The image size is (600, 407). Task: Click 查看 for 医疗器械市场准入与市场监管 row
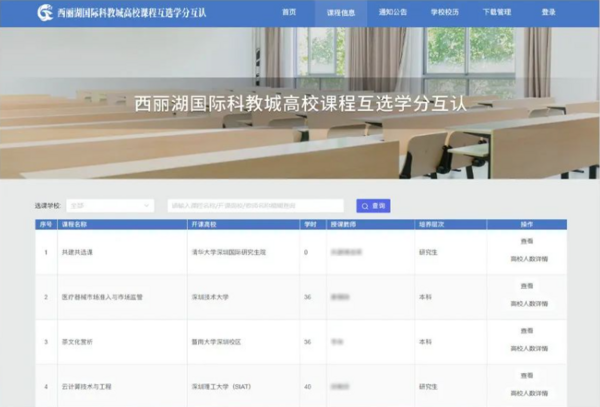(x=527, y=286)
